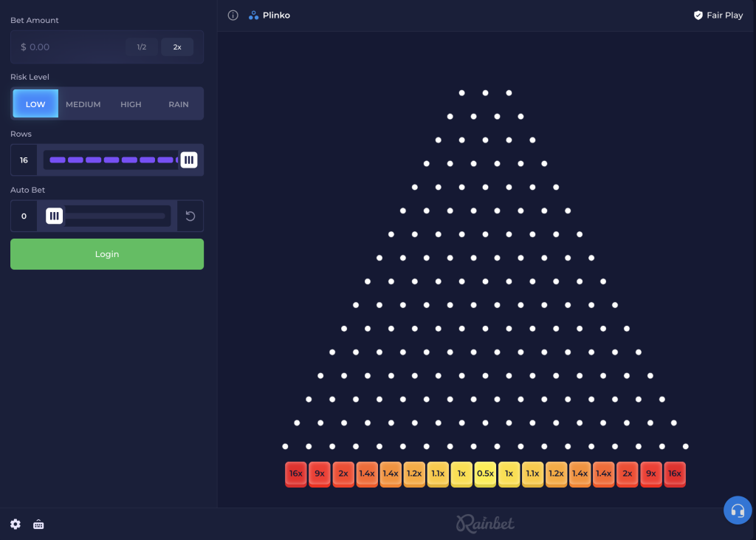756x540 pixels.
Task: Click the Rows value box showing 16
Action: coord(24,160)
